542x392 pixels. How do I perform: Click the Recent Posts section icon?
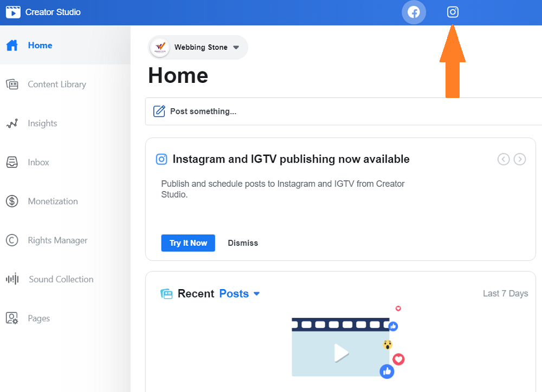pyautogui.click(x=166, y=293)
